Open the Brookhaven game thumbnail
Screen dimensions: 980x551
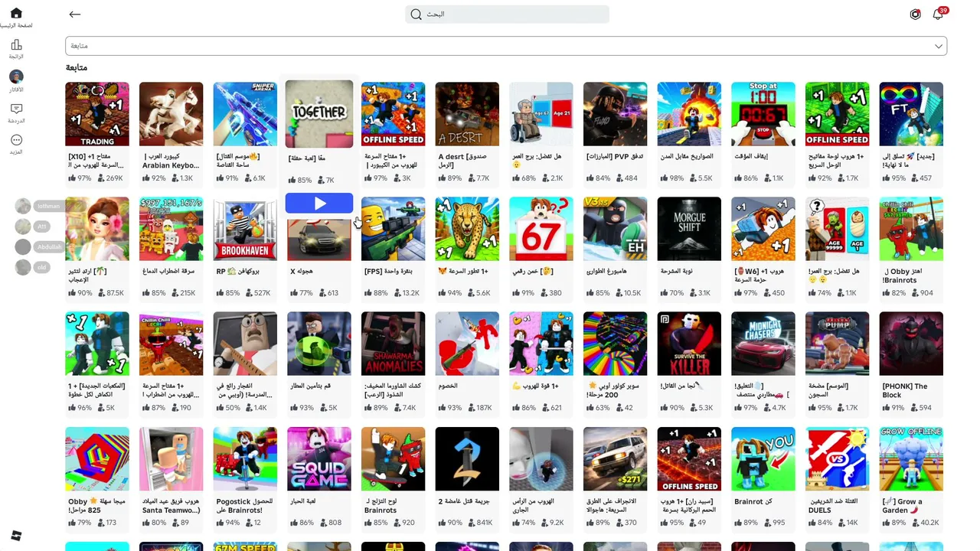[x=245, y=229]
